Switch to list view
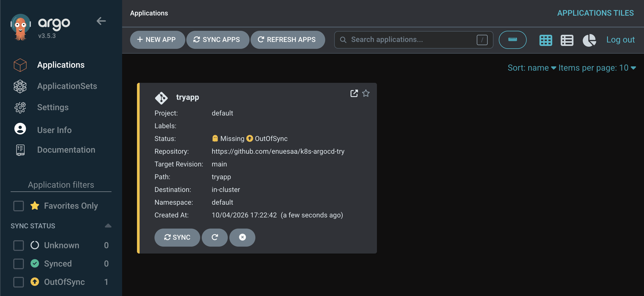Image resolution: width=644 pixels, height=296 pixels. (x=567, y=40)
